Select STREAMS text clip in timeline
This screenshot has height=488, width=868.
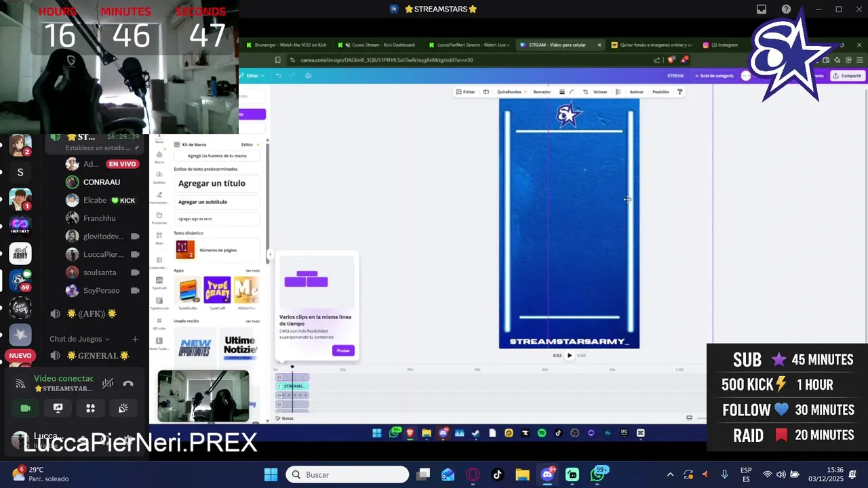click(292, 386)
